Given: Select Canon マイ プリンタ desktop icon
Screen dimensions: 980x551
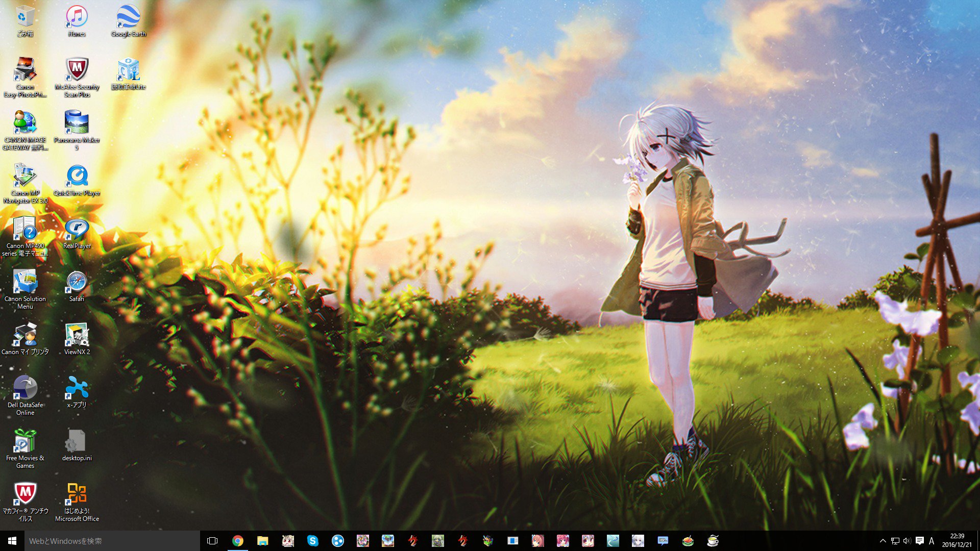Looking at the screenshot, I should coord(25,339).
